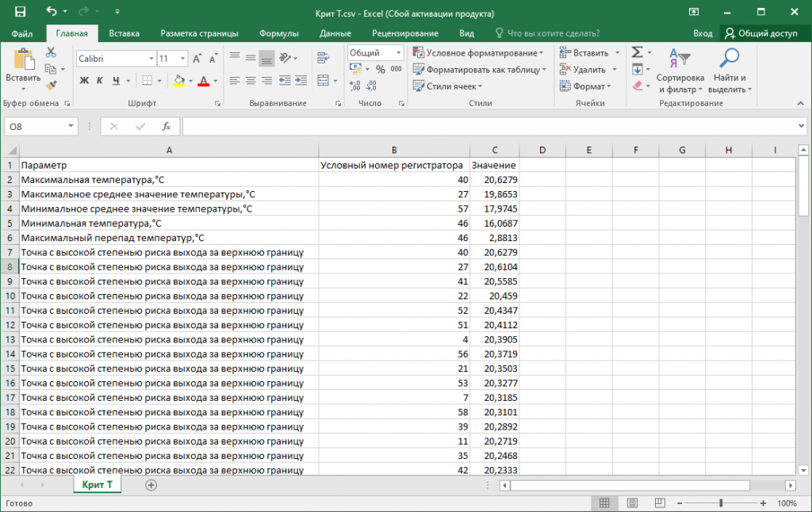Screen dimensions: 812x512
Task: Merge and center selected cells
Action: 324,80
